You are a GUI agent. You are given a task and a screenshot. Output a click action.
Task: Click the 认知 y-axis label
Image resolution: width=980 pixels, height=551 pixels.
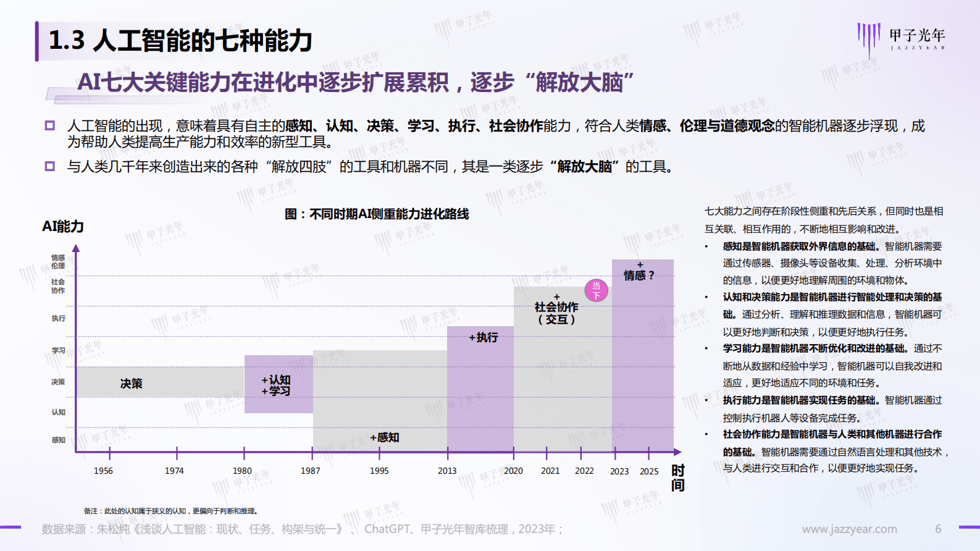point(58,412)
